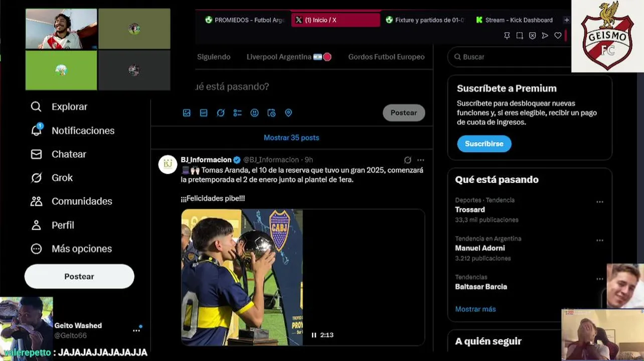
Task: Schedule the post with calendar icon
Action: tap(271, 113)
